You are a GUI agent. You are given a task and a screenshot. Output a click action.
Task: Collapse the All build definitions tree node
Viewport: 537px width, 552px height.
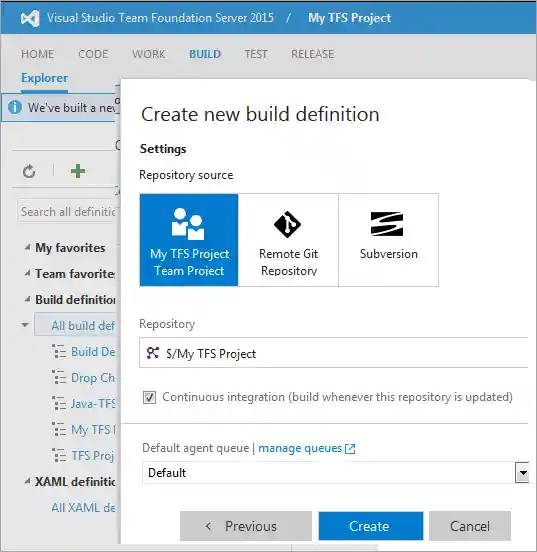[25, 325]
